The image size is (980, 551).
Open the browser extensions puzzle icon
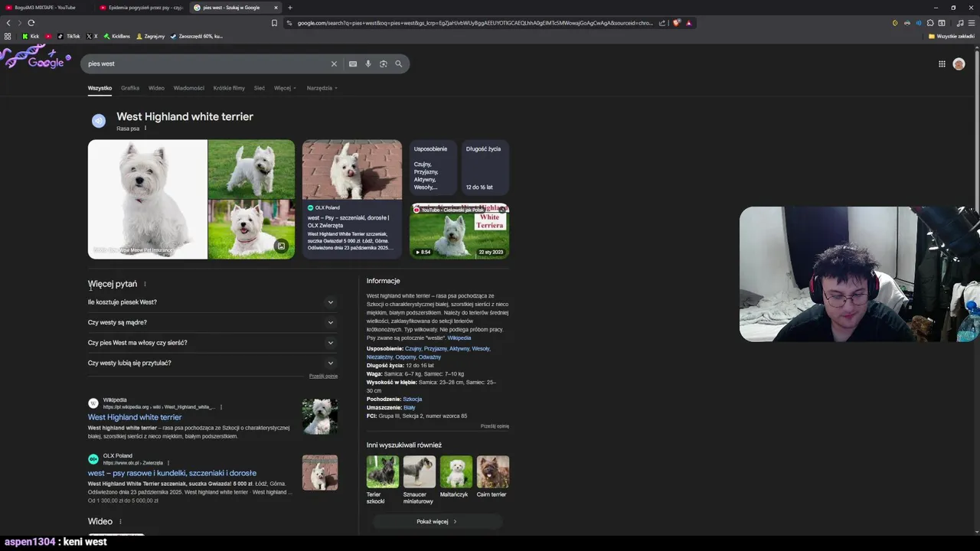coord(930,23)
